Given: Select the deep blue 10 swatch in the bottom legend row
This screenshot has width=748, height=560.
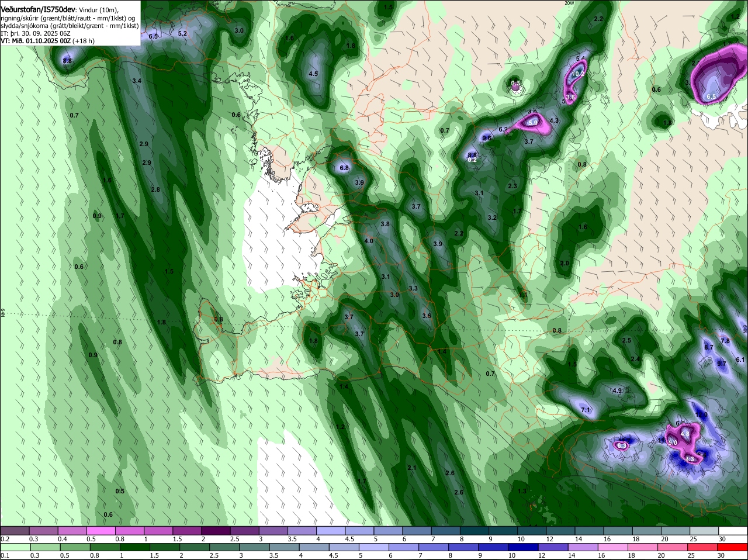Looking at the screenshot, I should click(524, 547).
